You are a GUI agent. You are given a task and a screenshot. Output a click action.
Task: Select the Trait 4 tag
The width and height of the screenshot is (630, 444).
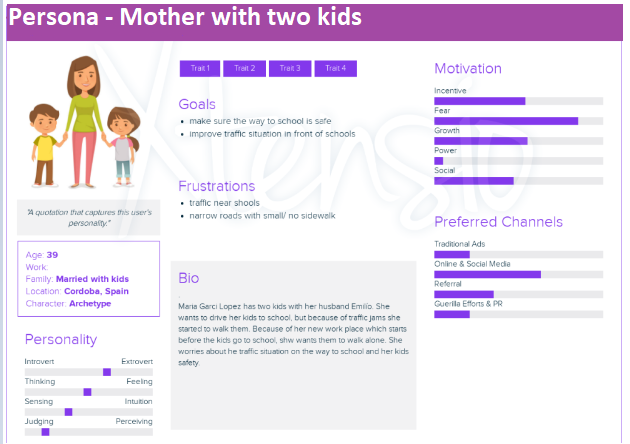[x=335, y=68]
